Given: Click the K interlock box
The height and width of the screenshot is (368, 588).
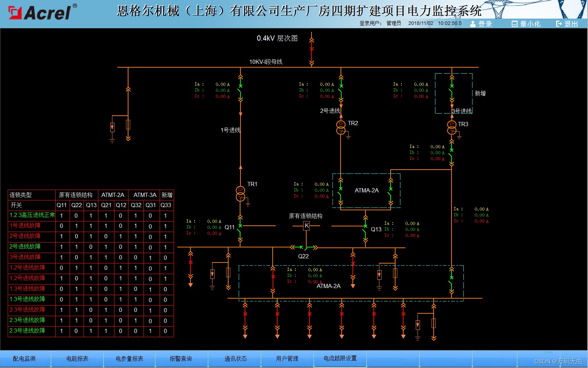Looking at the screenshot, I should point(307,226).
